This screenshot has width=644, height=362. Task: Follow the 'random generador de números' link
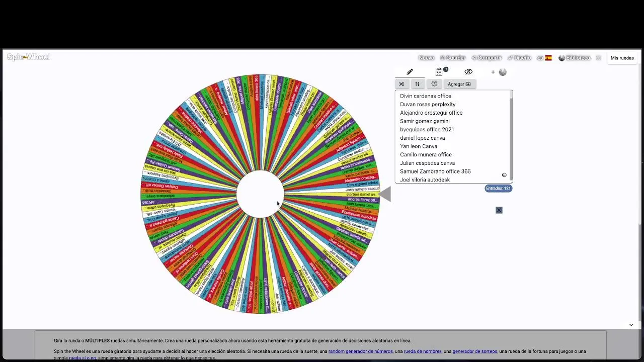click(x=360, y=351)
